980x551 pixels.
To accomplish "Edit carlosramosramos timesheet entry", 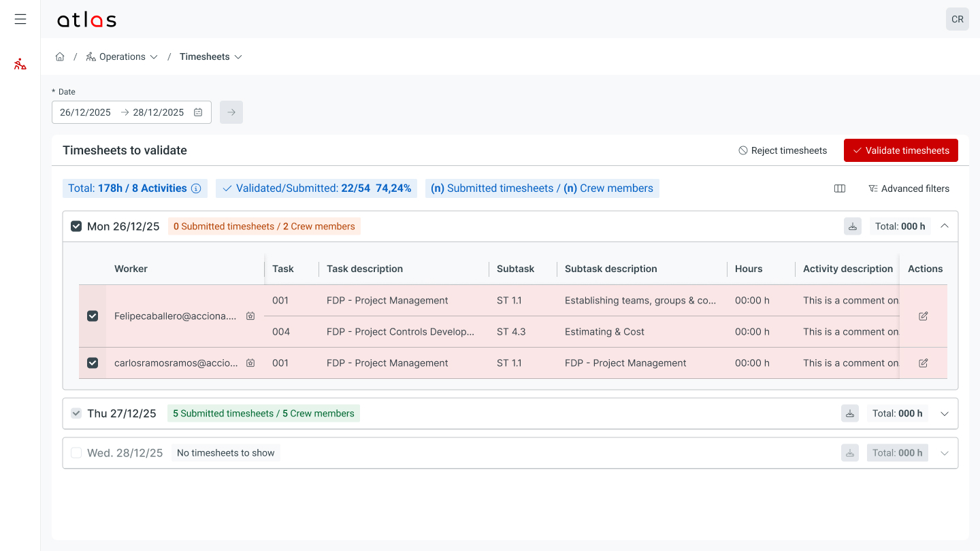I will pos(924,363).
